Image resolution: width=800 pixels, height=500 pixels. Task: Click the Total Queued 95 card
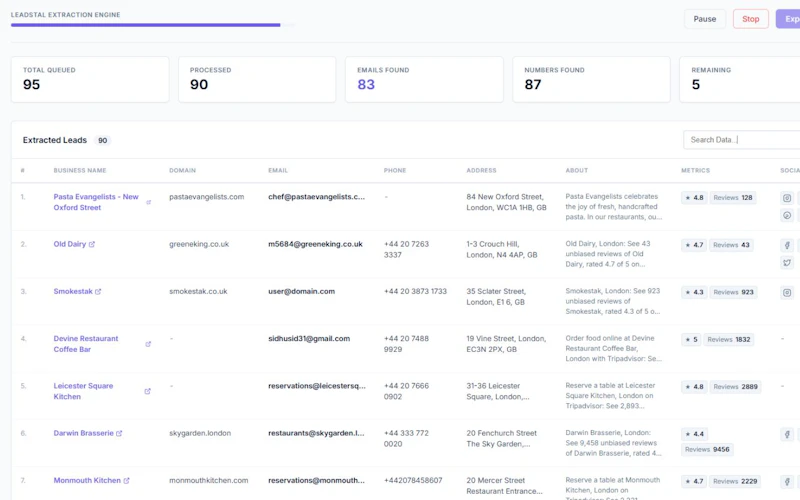click(90, 80)
